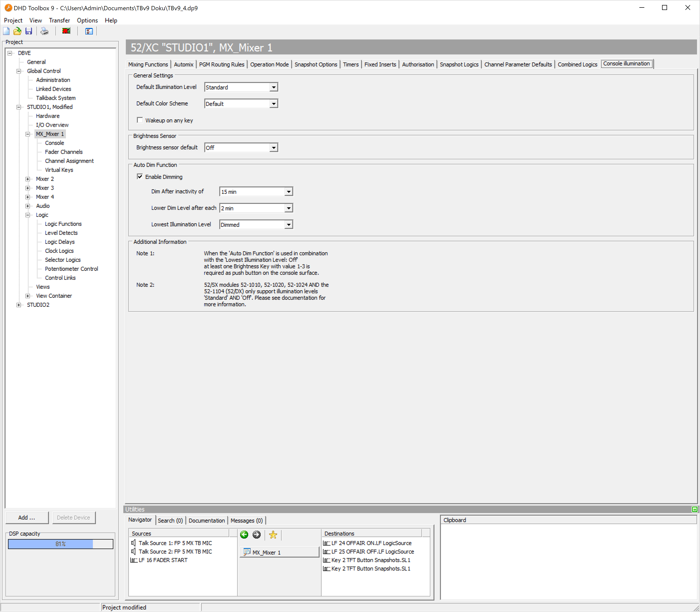Select Talkback System tree item
This screenshot has height=612, width=700.
pyautogui.click(x=56, y=98)
